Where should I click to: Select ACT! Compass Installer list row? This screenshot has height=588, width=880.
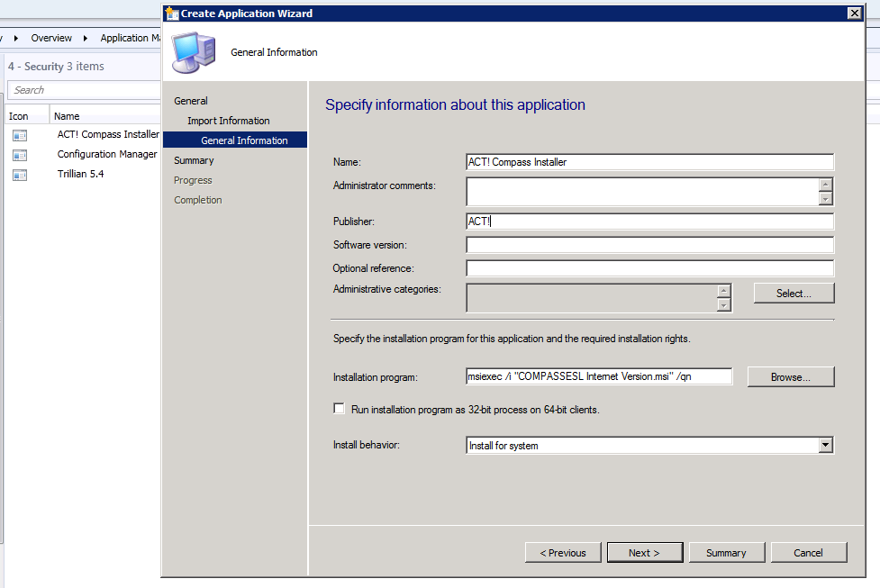click(x=83, y=135)
